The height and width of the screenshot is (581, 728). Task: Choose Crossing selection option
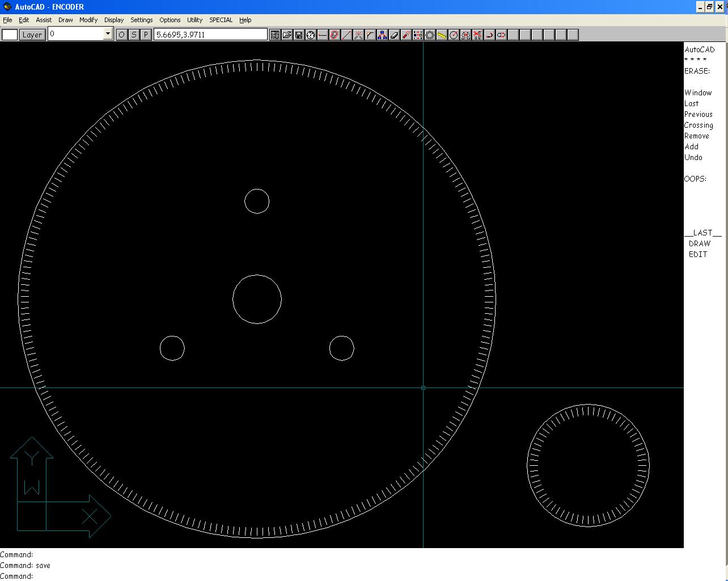tap(699, 125)
